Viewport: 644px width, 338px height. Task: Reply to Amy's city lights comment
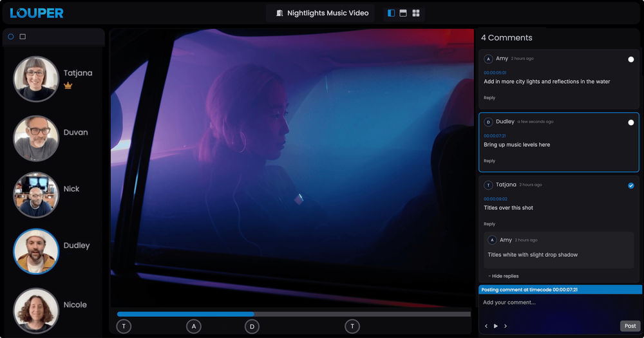coord(489,98)
